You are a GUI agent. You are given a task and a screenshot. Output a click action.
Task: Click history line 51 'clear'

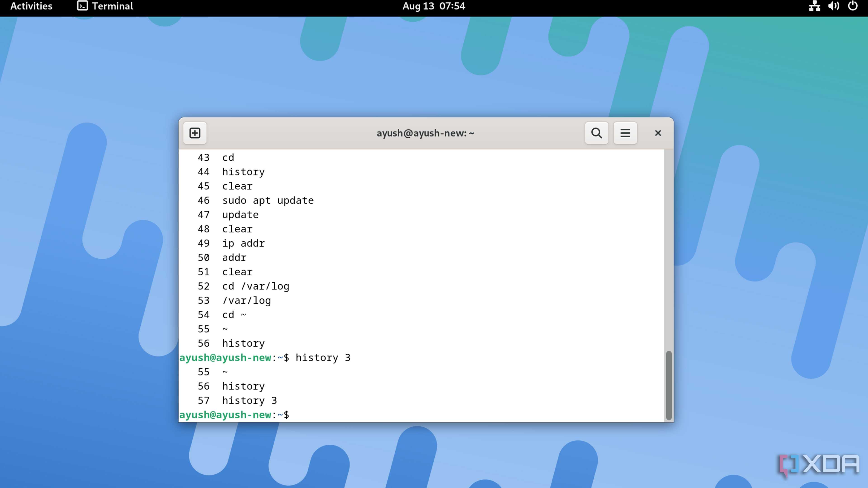click(x=237, y=272)
